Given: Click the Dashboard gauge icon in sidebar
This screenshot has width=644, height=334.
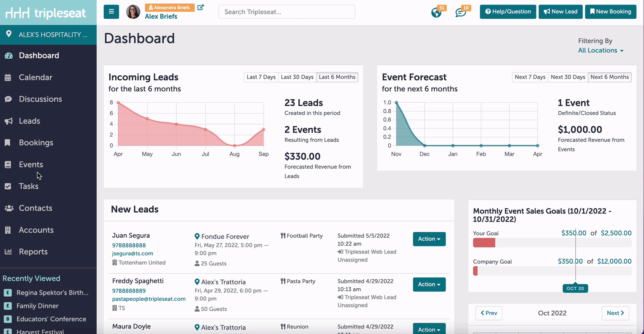Looking at the screenshot, I should 9,56.
